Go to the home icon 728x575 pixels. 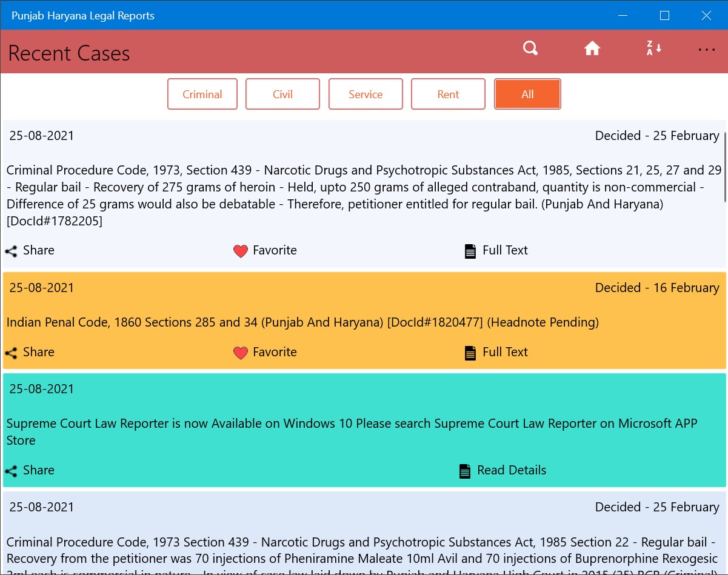coord(592,48)
